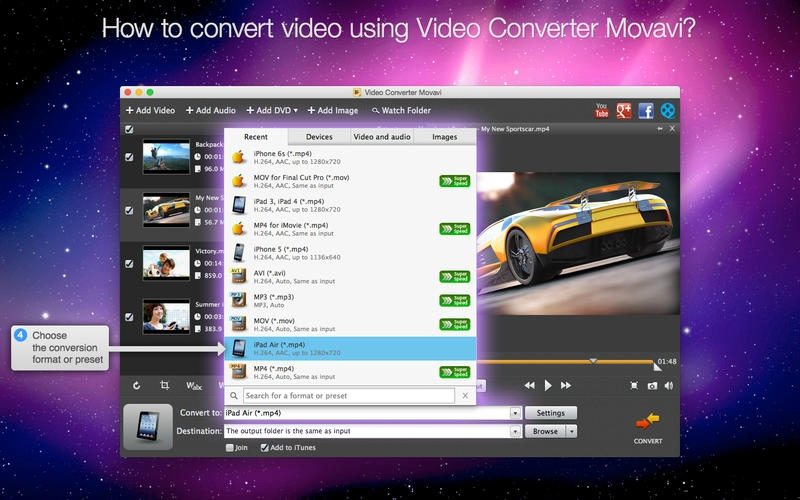Open the Settings button

click(x=551, y=413)
